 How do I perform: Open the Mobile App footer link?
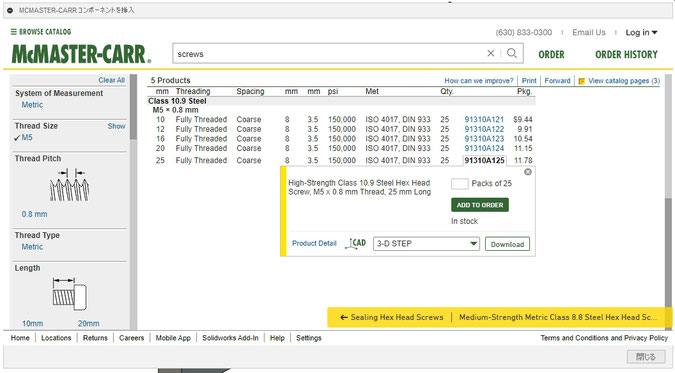coord(173,338)
